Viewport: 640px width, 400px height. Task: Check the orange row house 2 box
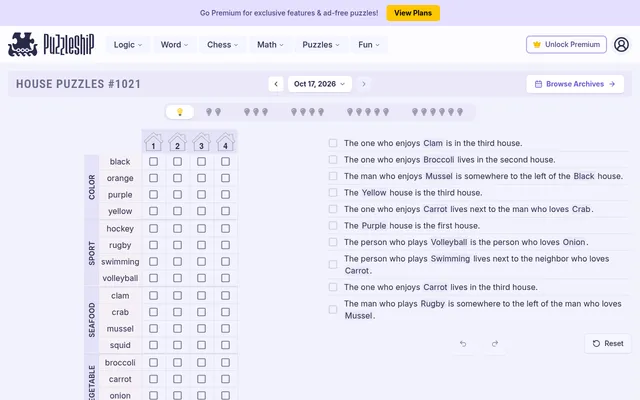177,178
